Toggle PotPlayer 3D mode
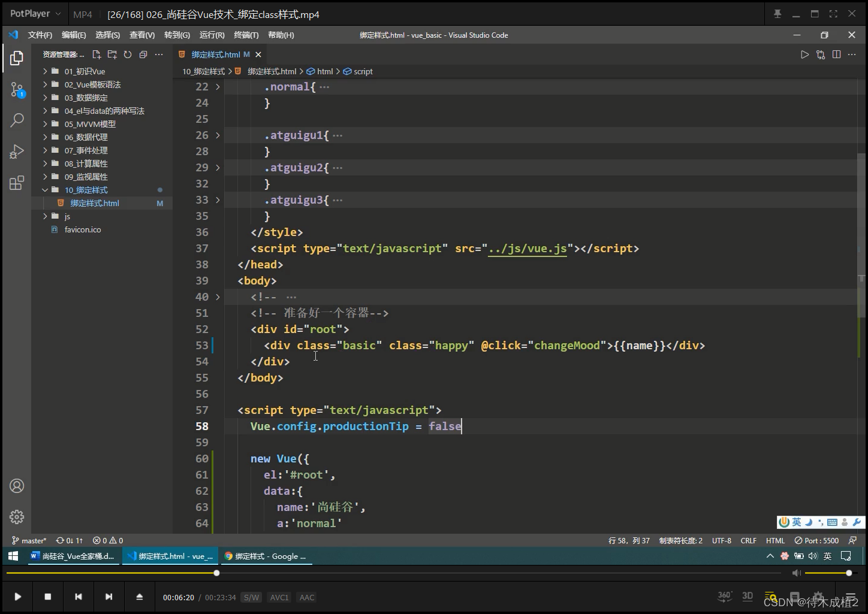 coord(748,596)
